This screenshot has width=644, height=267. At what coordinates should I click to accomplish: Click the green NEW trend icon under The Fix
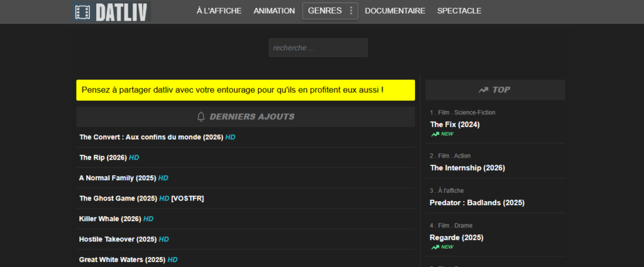pyautogui.click(x=435, y=134)
